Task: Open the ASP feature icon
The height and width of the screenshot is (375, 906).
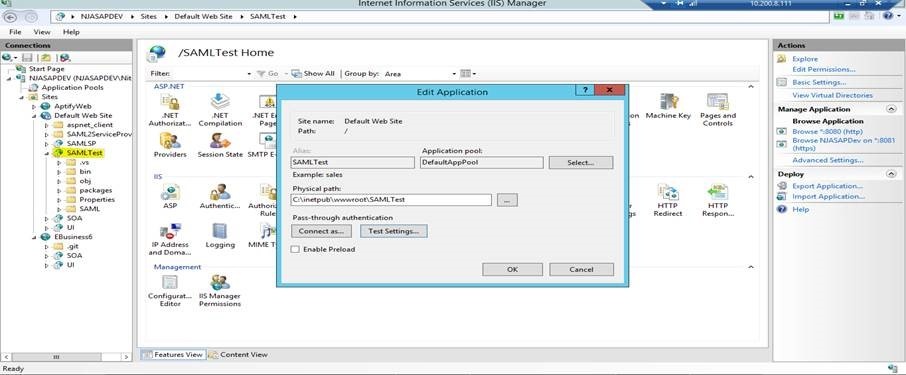Action: [170, 196]
